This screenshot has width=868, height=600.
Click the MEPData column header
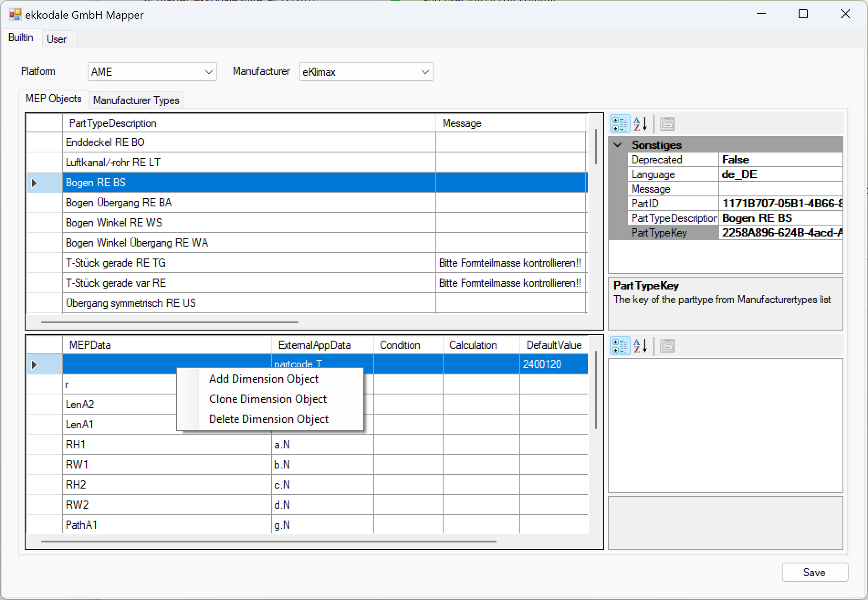(x=167, y=345)
